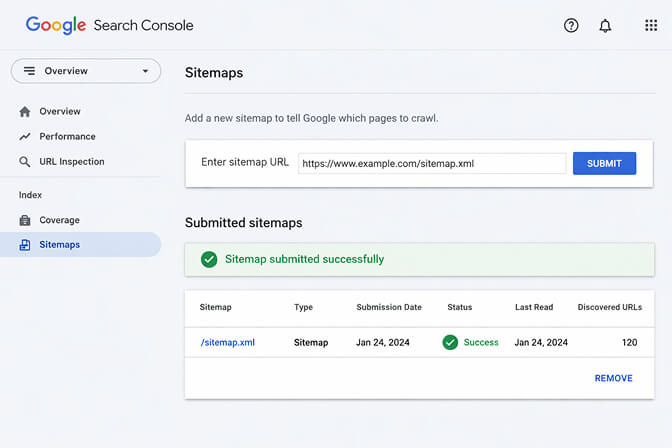Open the /sitemap.xml link
This screenshot has height=448, width=672.
[228, 343]
